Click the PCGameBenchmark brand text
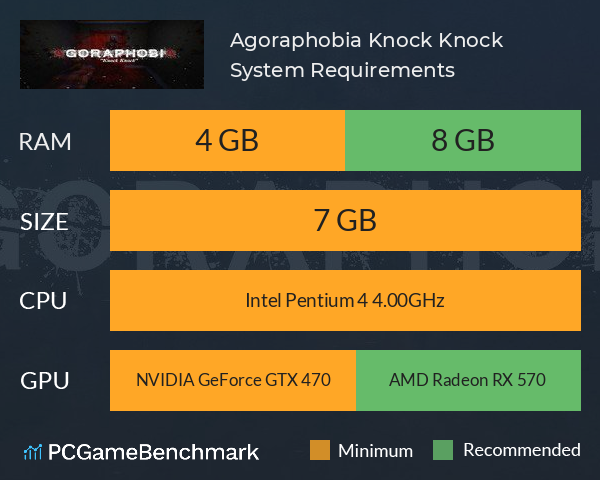This screenshot has height=480, width=600. [x=153, y=452]
